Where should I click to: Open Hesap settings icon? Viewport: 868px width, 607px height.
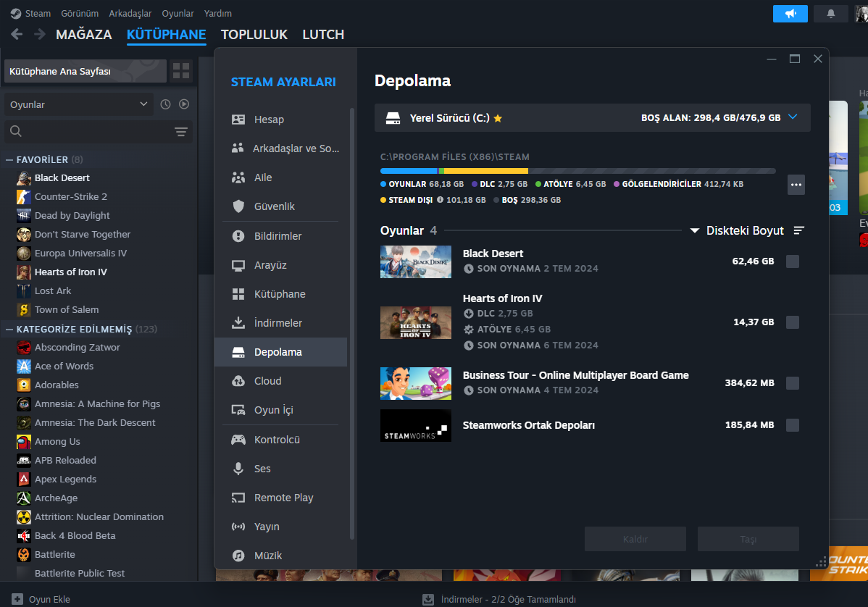point(238,120)
